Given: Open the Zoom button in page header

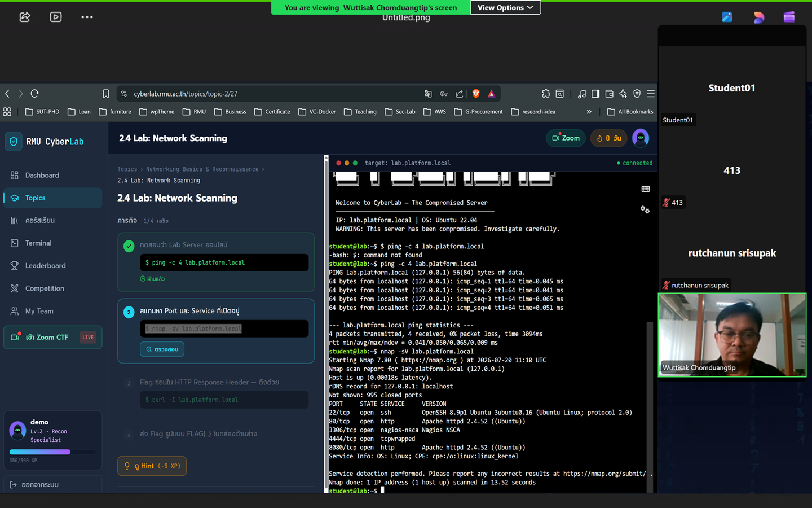Looking at the screenshot, I should (566, 138).
